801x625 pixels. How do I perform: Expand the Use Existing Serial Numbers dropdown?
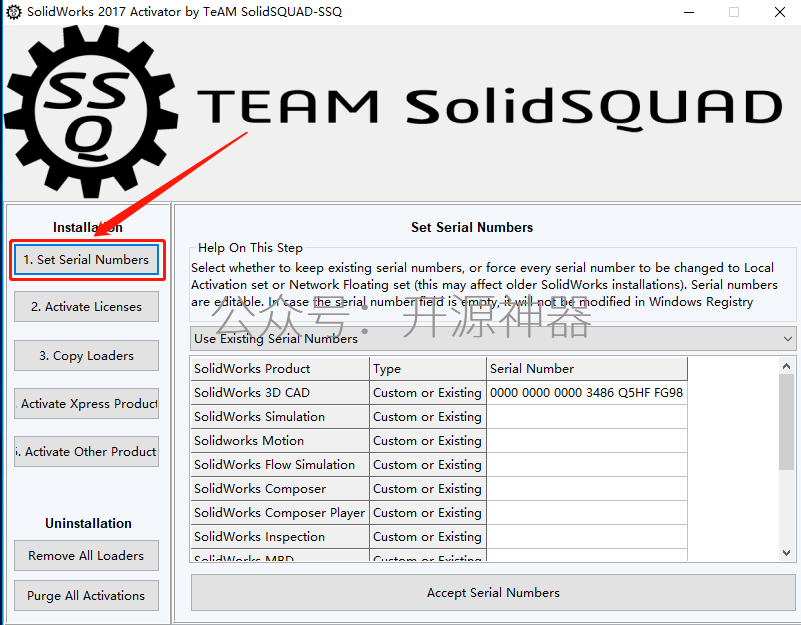coord(493,339)
